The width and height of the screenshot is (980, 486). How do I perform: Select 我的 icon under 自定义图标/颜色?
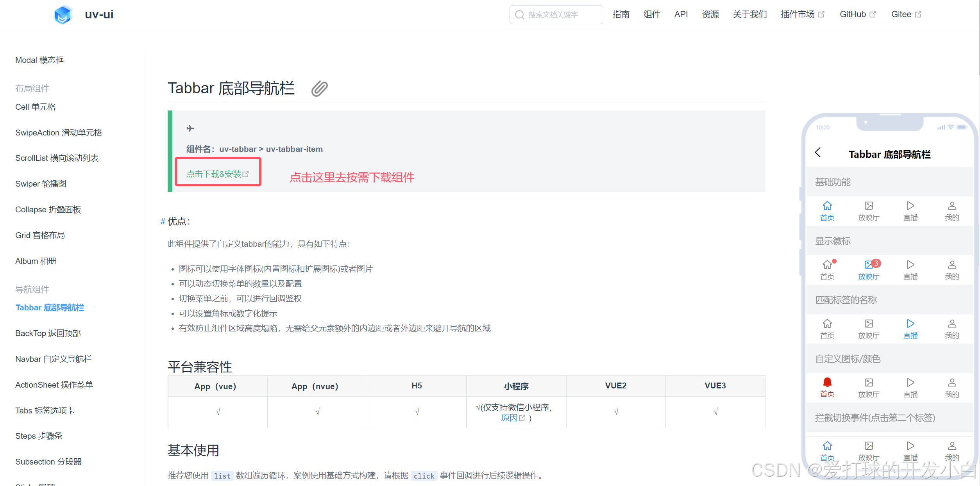click(952, 383)
